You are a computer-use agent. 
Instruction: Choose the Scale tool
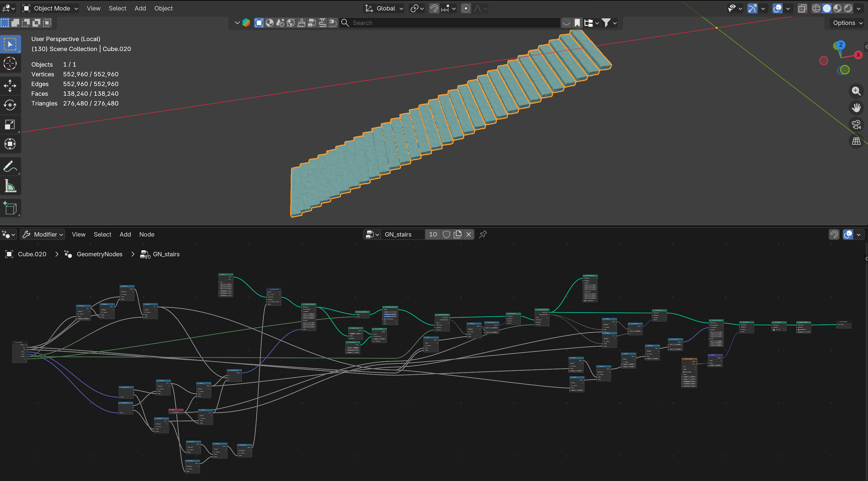pyautogui.click(x=10, y=125)
